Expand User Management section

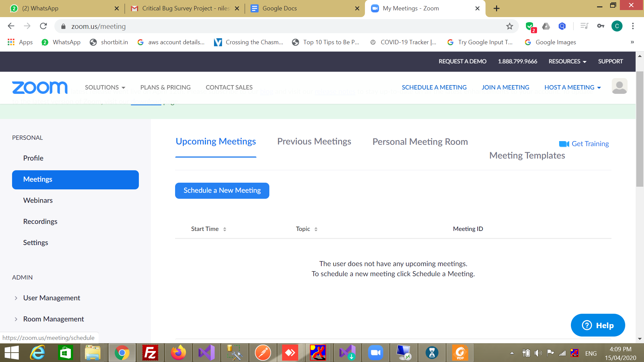coord(51,298)
